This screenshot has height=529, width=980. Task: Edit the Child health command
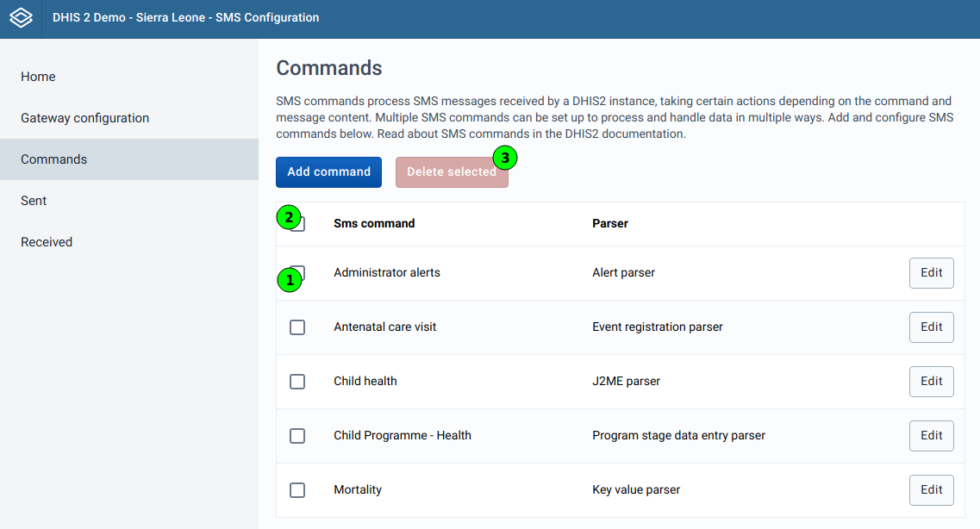(931, 381)
